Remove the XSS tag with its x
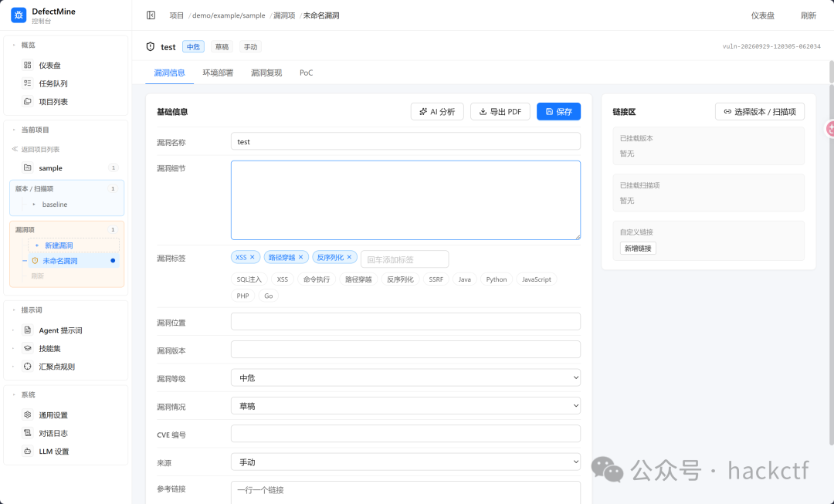This screenshot has width=834, height=504. pos(253,257)
